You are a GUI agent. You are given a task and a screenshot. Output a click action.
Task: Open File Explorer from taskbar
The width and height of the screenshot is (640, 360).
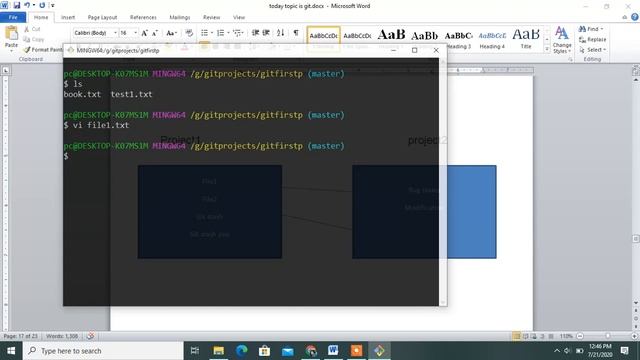coord(218,351)
